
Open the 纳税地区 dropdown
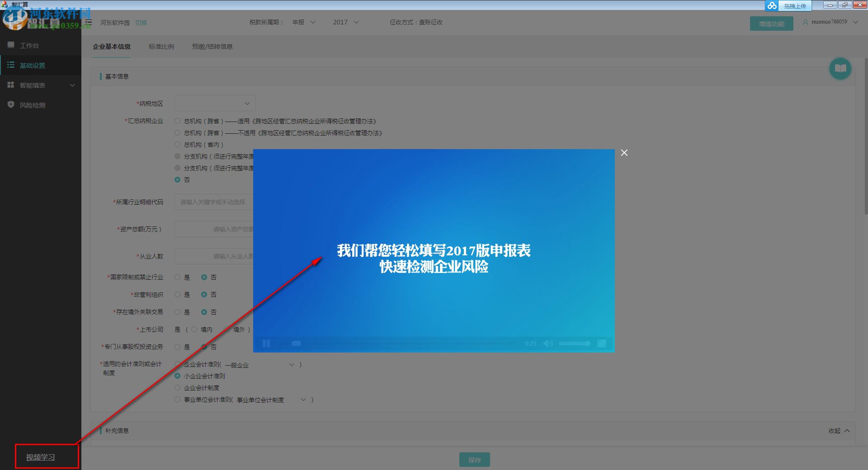click(x=215, y=103)
